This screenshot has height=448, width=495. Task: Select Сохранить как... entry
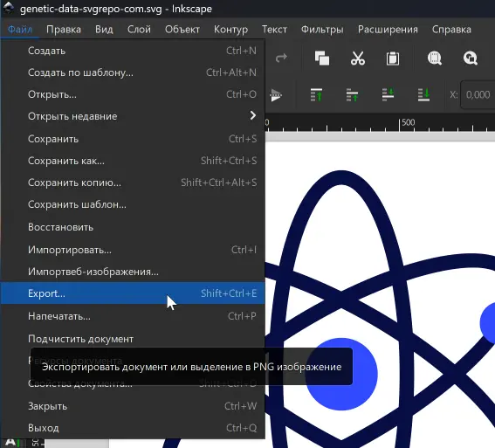[133, 161]
